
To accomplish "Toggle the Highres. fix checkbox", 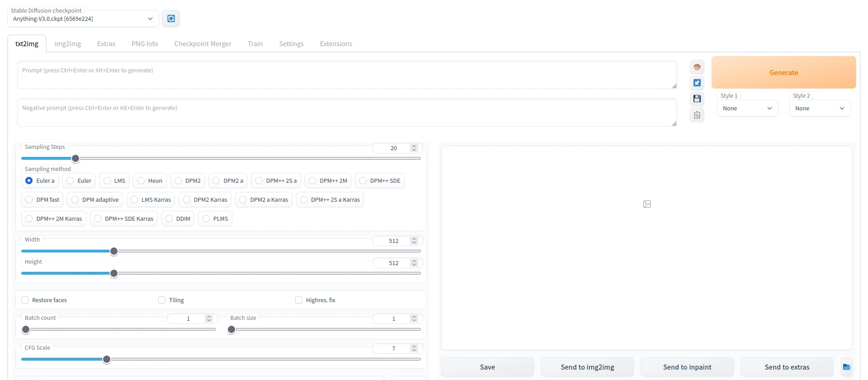I will 299,300.
